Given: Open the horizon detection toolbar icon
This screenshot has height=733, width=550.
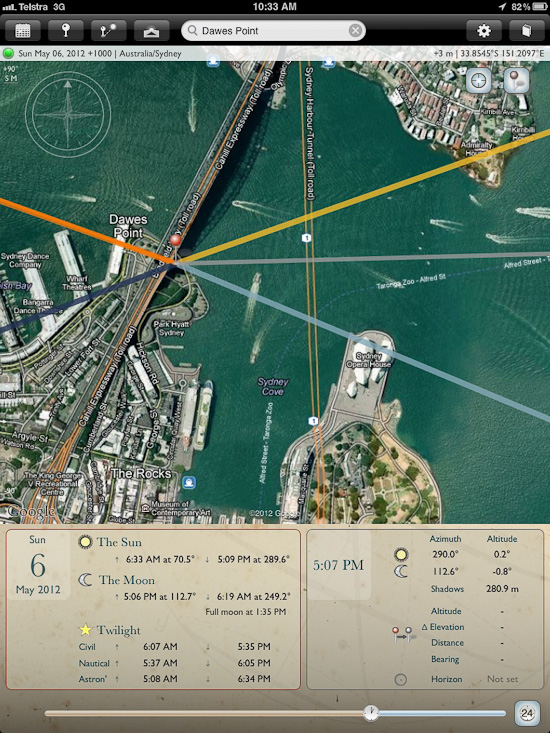Looking at the screenshot, I should pyautogui.click(x=151, y=31).
